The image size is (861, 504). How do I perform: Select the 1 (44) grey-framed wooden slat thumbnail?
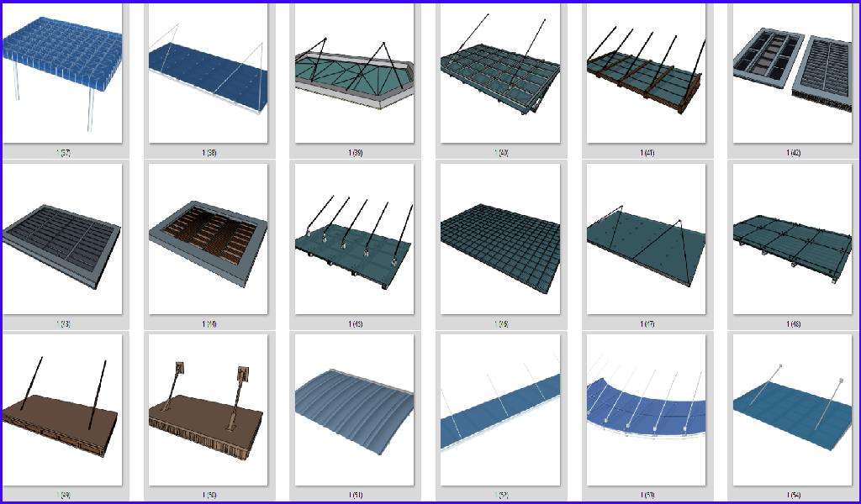tap(208, 239)
